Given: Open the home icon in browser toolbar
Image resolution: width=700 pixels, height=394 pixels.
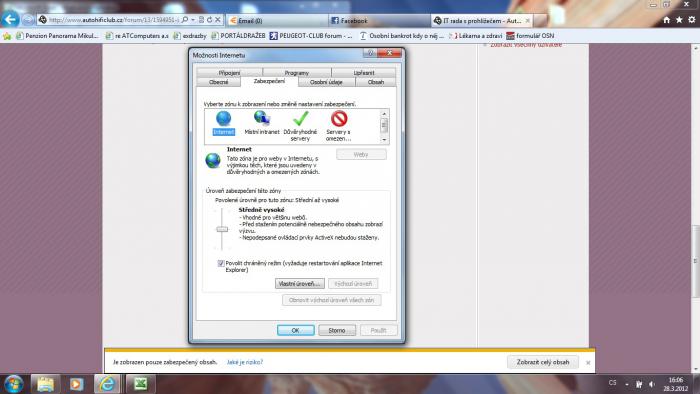Looking at the screenshot, I should coord(667,20).
